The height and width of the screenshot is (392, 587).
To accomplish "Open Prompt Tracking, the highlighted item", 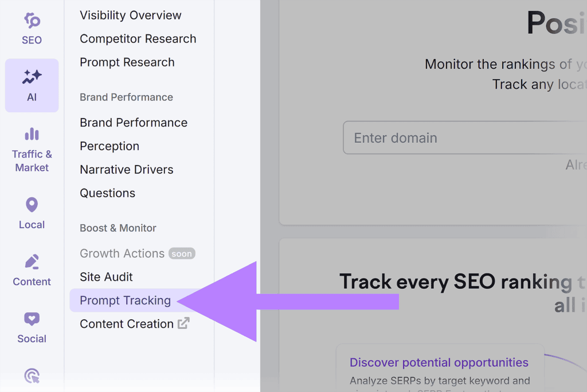I will click(125, 300).
